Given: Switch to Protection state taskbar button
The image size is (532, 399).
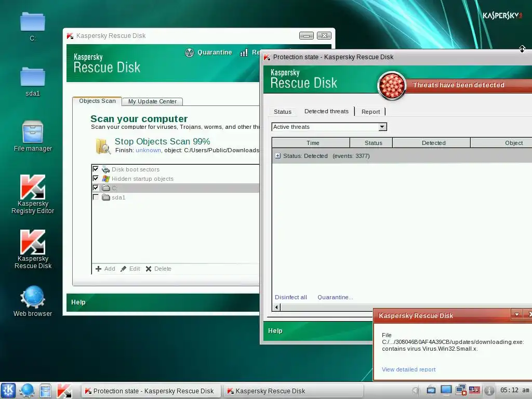Looking at the screenshot, I should 151,391.
